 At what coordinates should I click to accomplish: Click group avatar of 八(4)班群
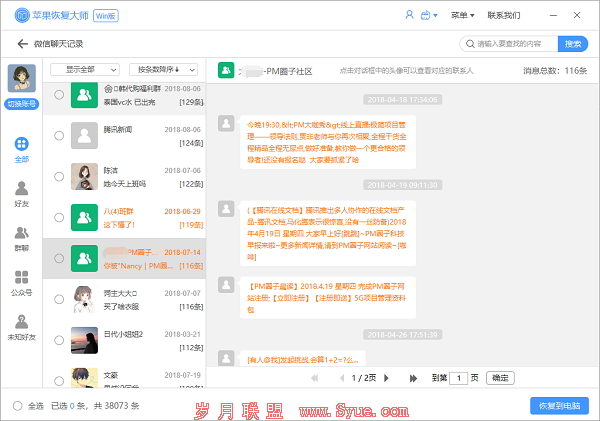84,217
